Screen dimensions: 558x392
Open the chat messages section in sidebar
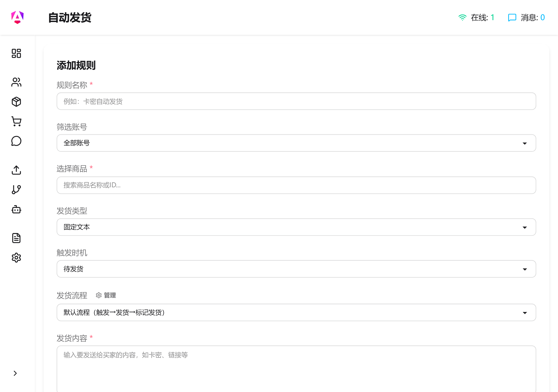(16, 141)
